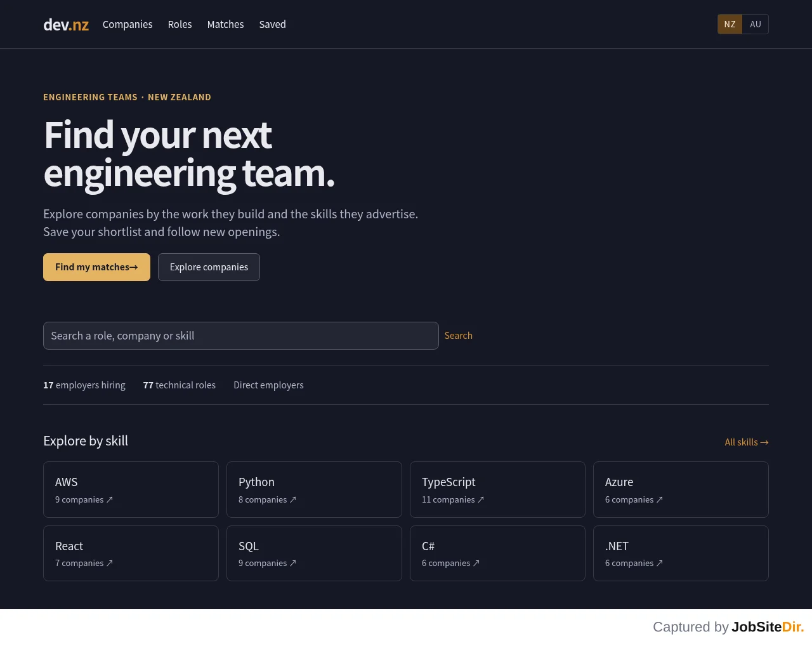Open the All skills link
Viewport: 812px width, 646px height.
747,442
